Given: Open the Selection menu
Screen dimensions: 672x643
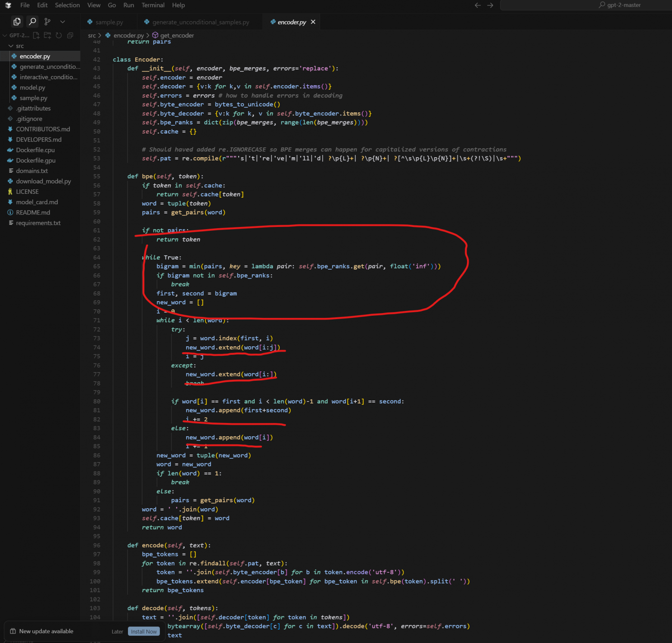Looking at the screenshot, I should click(x=67, y=5).
